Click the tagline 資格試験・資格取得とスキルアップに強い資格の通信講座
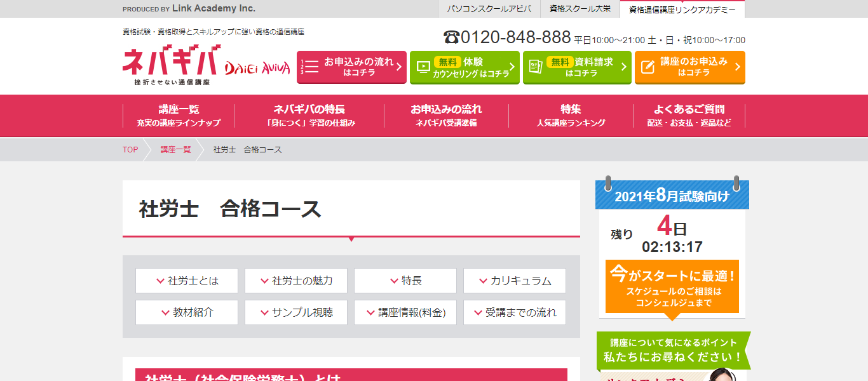The height and width of the screenshot is (381, 868). pyautogui.click(x=214, y=32)
